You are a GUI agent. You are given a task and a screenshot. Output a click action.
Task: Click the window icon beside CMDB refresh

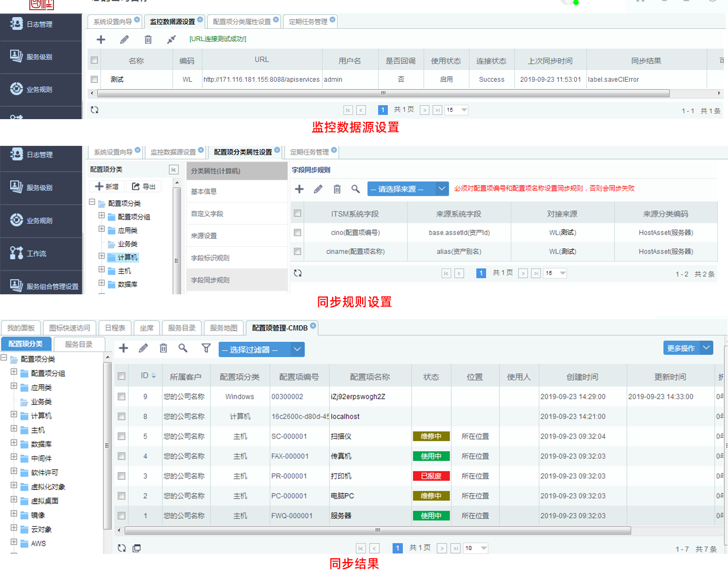pos(137,548)
